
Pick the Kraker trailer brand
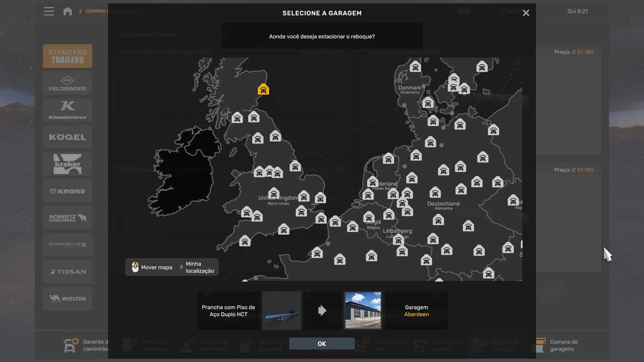pyautogui.click(x=67, y=164)
